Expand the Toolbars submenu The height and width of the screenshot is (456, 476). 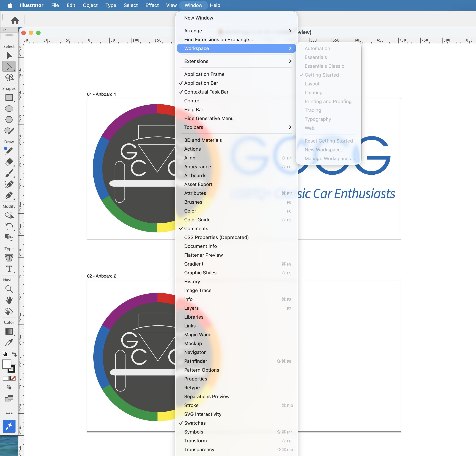point(194,127)
